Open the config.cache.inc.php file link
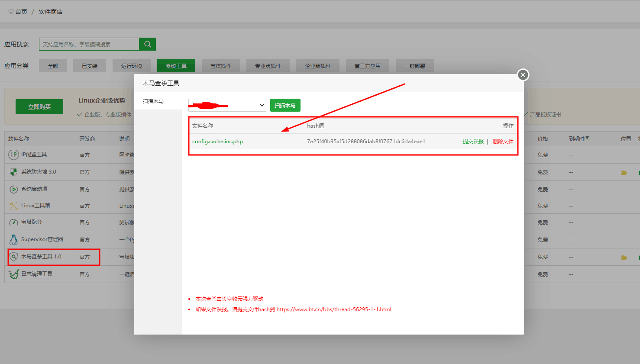Viewport: 640px width, 364px height. [x=217, y=142]
